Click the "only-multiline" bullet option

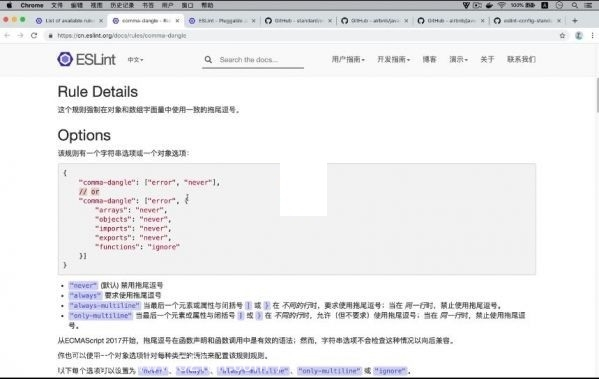point(100,315)
